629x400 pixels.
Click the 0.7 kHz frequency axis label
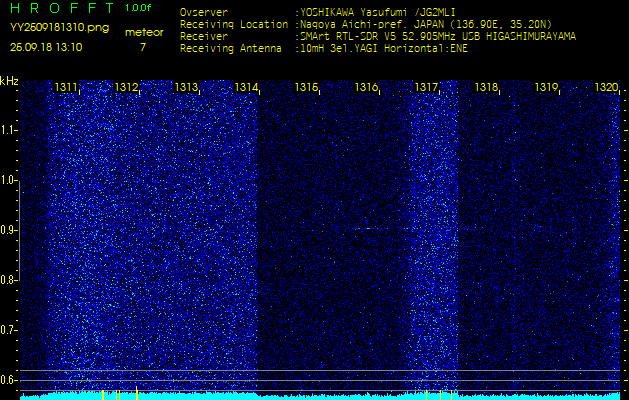7,331
